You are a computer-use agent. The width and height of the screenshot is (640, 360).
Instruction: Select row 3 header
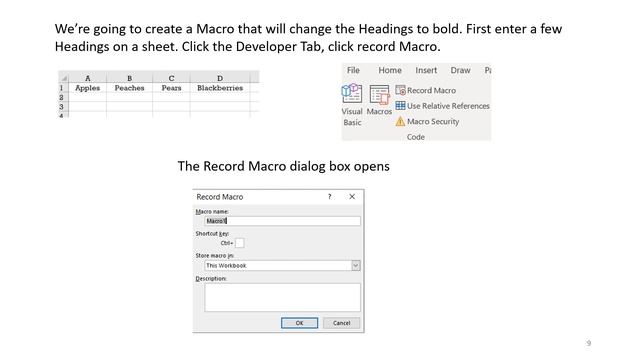[62, 107]
